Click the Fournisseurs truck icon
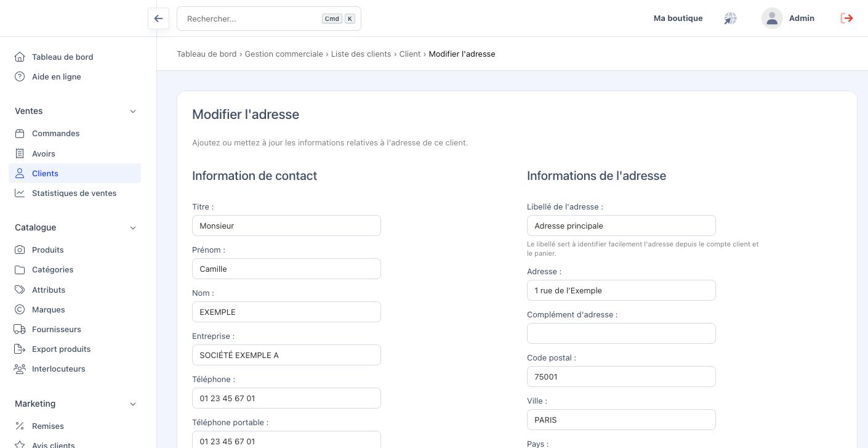 pyautogui.click(x=20, y=329)
